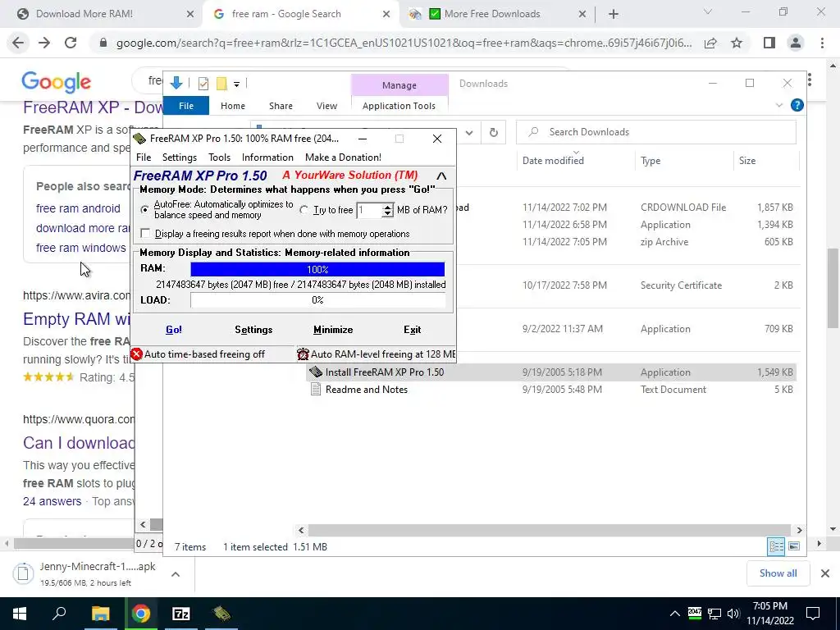Switch to More Free Downloads tab

(496, 14)
